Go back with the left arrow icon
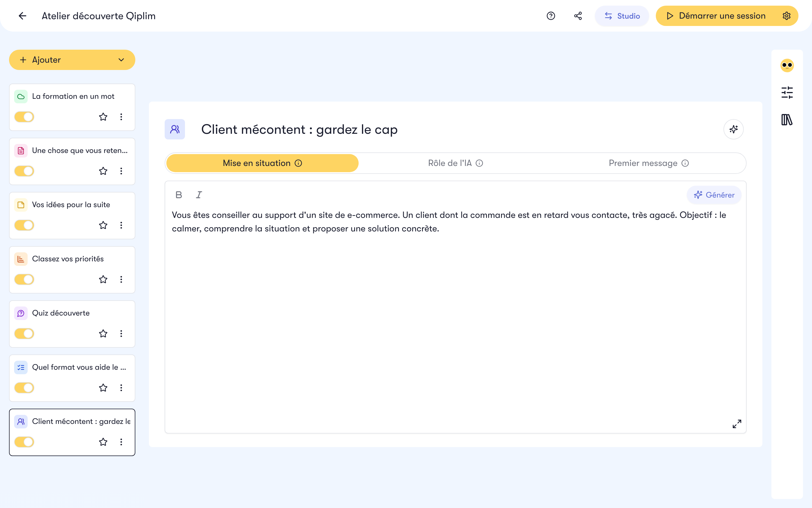812x508 pixels. [x=23, y=16]
